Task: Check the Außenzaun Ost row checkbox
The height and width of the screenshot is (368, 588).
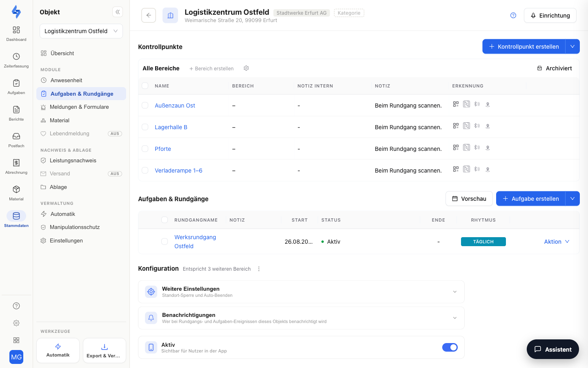Action: click(x=145, y=105)
